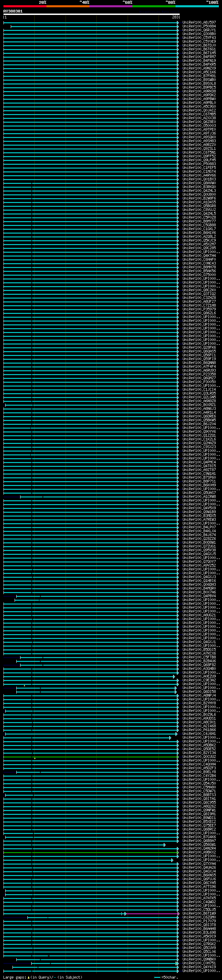The height and width of the screenshot is (980, 222).
Task: Click UniRef100_Q28ZZ6 label
Action: (199, 539)
